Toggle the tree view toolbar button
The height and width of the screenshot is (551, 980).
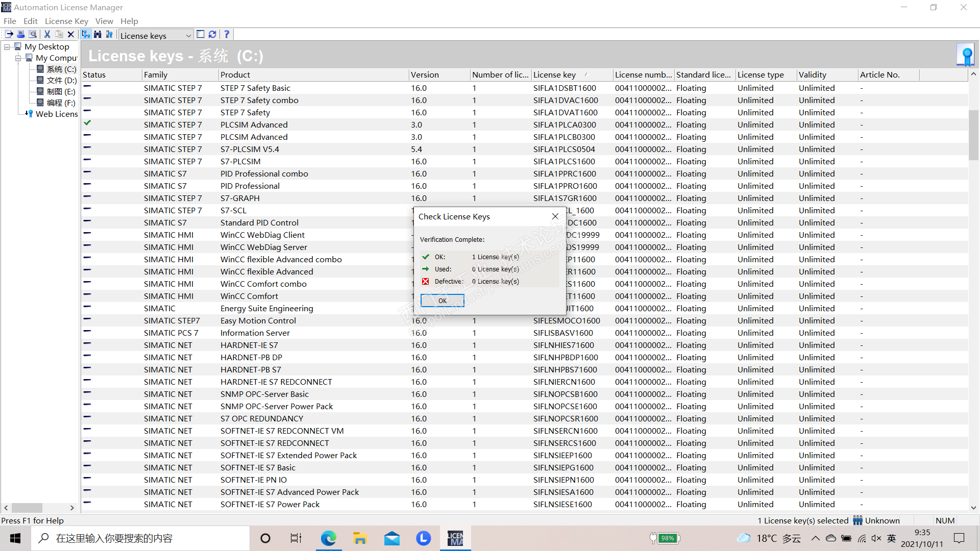(x=86, y=34)
